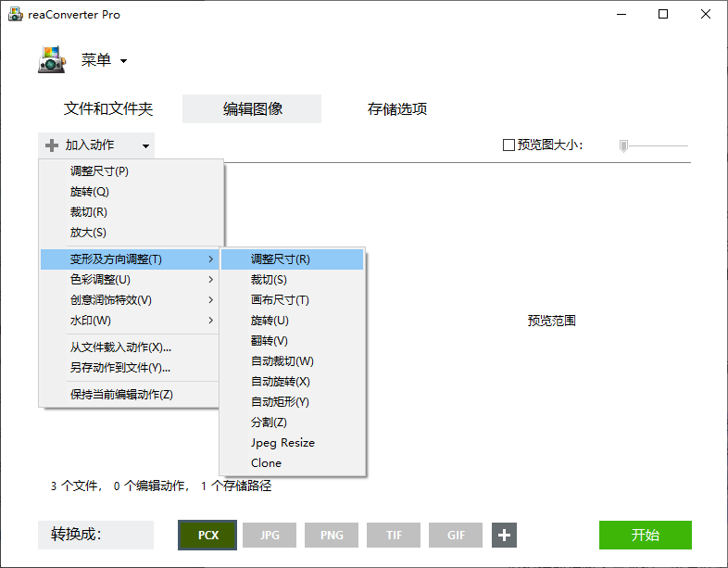728x568 pixels.
Task: Minimize the reaConverter Pro window
Action: click(x=621, y=14)
